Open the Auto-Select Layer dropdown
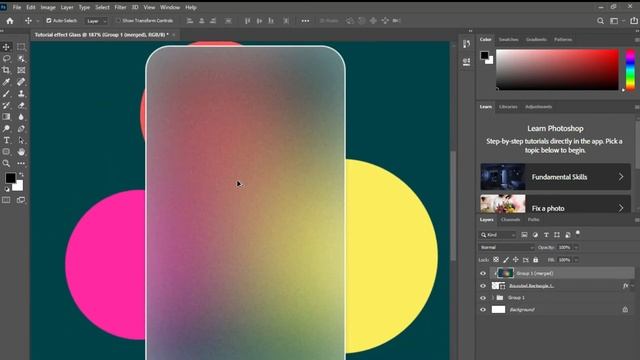 (x=96, y=21)
